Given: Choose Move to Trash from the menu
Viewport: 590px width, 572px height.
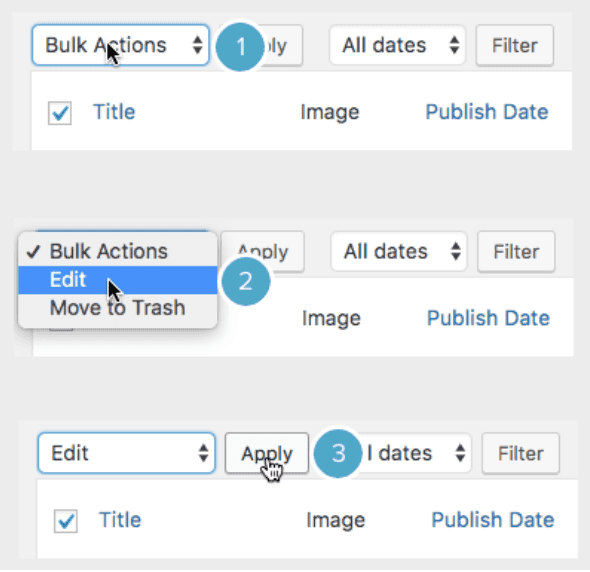Looking at the screenshot, I should (118, 308).
